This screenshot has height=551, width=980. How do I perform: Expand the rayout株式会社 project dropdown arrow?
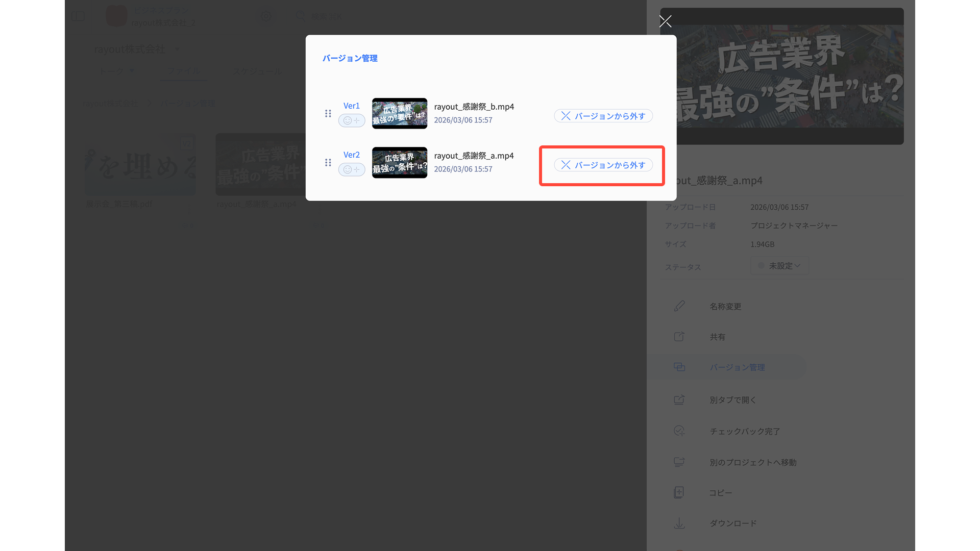click(x=177, y=49)
